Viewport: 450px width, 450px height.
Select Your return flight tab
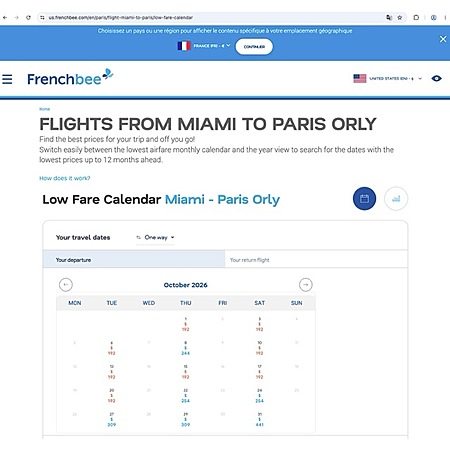[316, 259]
